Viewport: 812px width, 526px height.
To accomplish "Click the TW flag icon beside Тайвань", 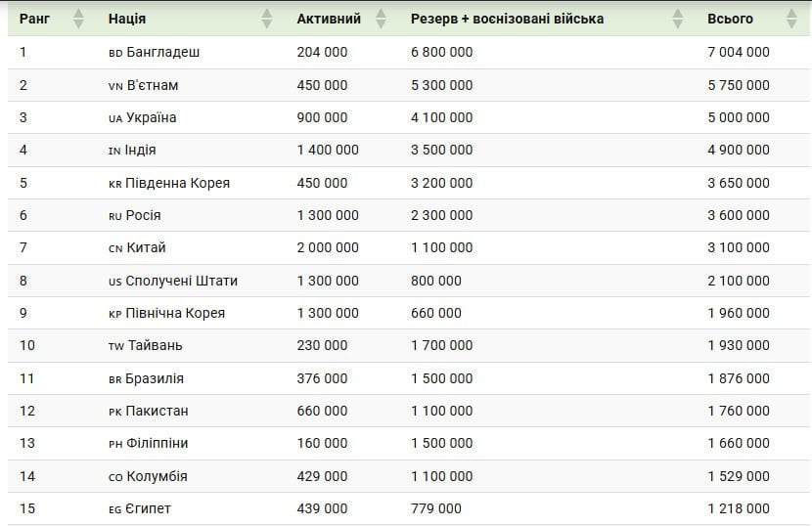I will click(116, 346).
